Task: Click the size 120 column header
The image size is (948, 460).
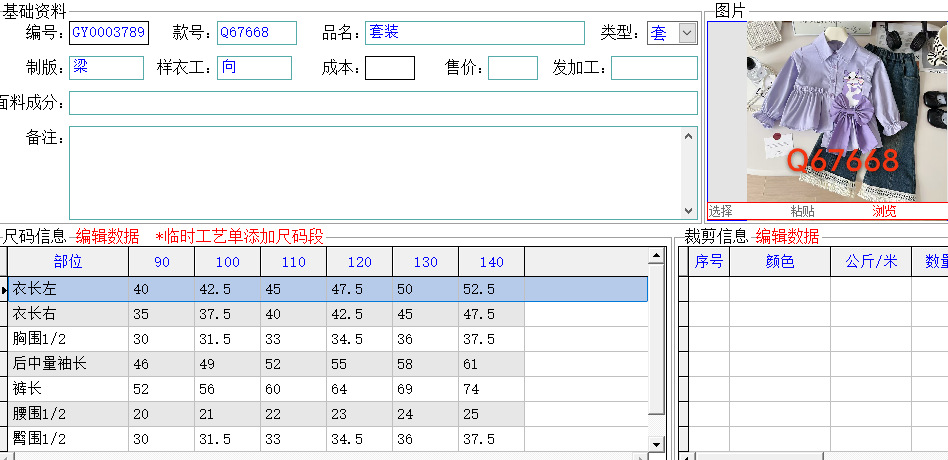Action: point(359,262)
